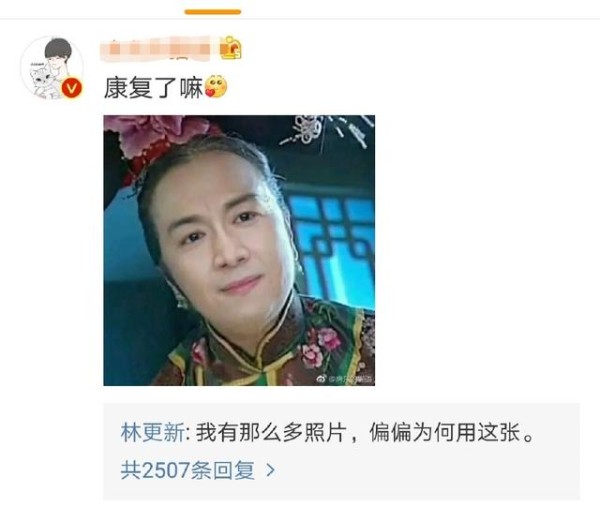Click the number 2507 in reply count
Image resolution: width=600 pixels, height=506 pixels.
(x=166, y=470)
